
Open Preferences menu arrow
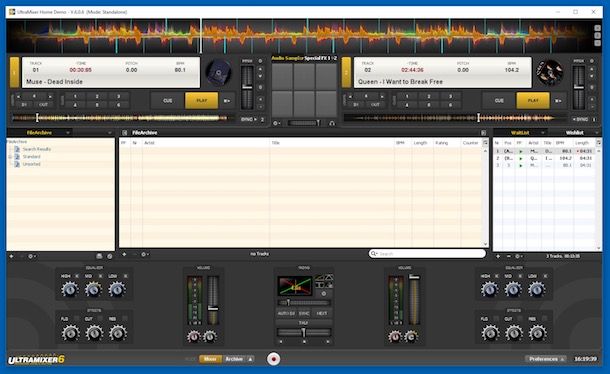click(x=563, y=359)
